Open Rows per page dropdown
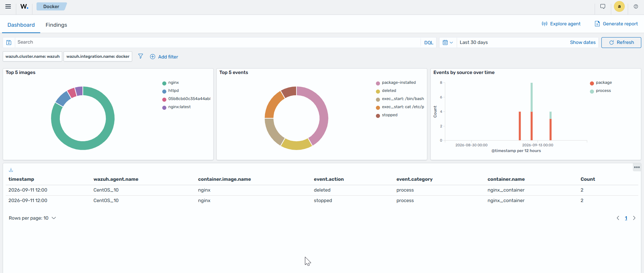This screenshot has width=644, height=273. tap(32, 218)
